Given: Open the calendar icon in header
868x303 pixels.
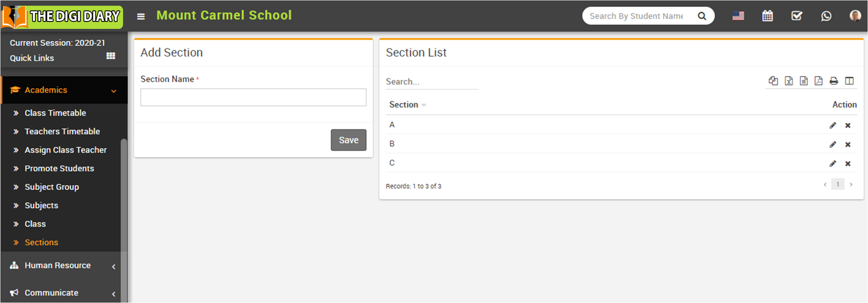Looking at the screenshot, I should click(x=767, y=16).
